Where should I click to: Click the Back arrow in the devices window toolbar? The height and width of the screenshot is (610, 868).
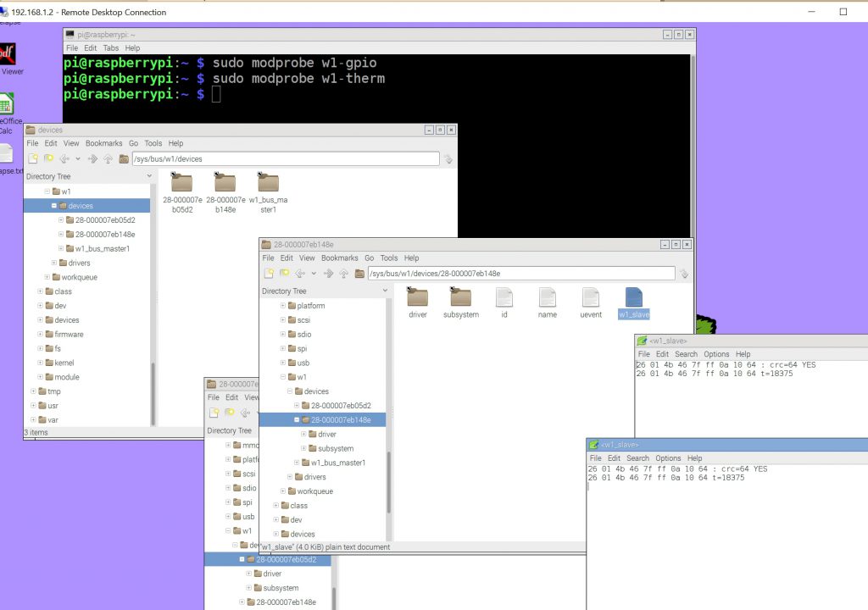(64, 158)
